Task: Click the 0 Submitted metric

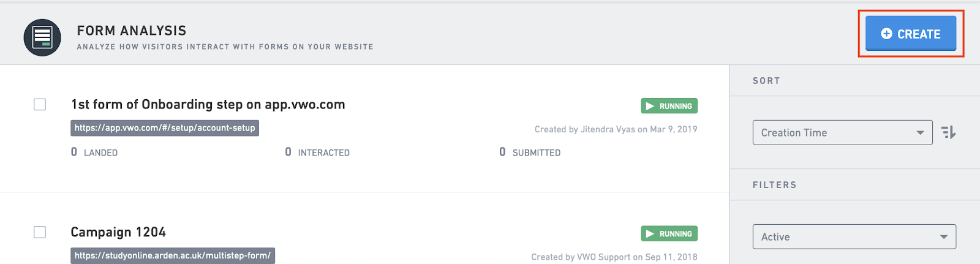Action: 530,152
